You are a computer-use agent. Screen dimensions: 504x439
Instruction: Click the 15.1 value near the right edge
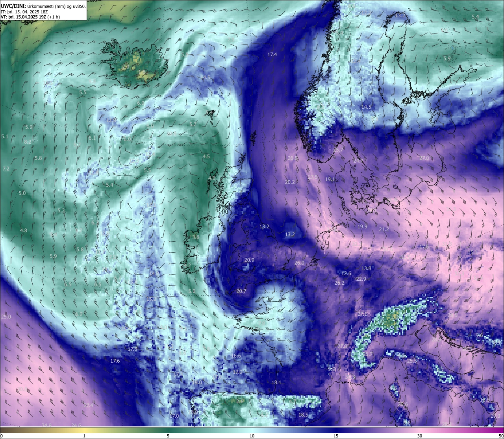472,252
